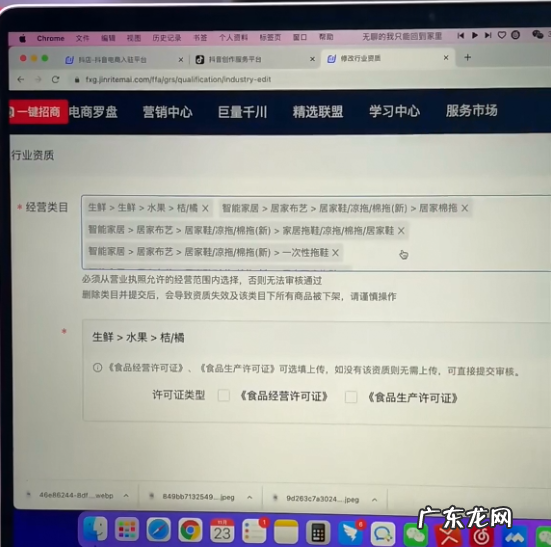
Task: Open Launchpad in the dock
Action: click(127, 530)
